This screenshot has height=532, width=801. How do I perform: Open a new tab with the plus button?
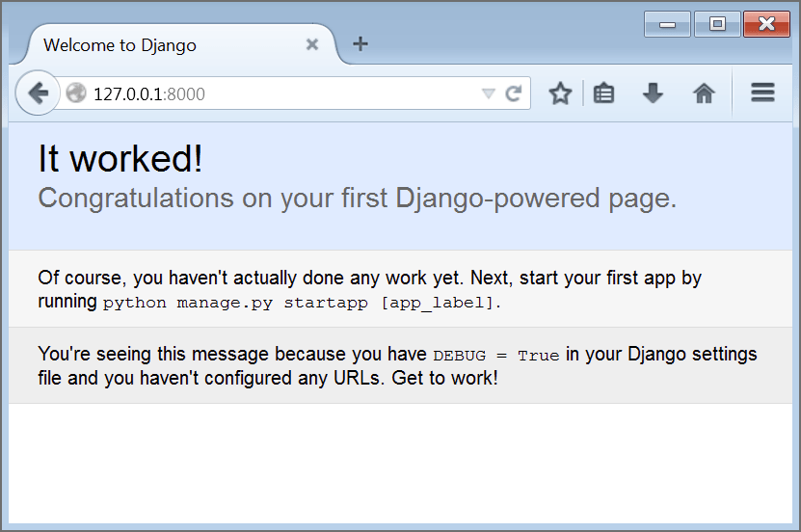click(360, 44)
